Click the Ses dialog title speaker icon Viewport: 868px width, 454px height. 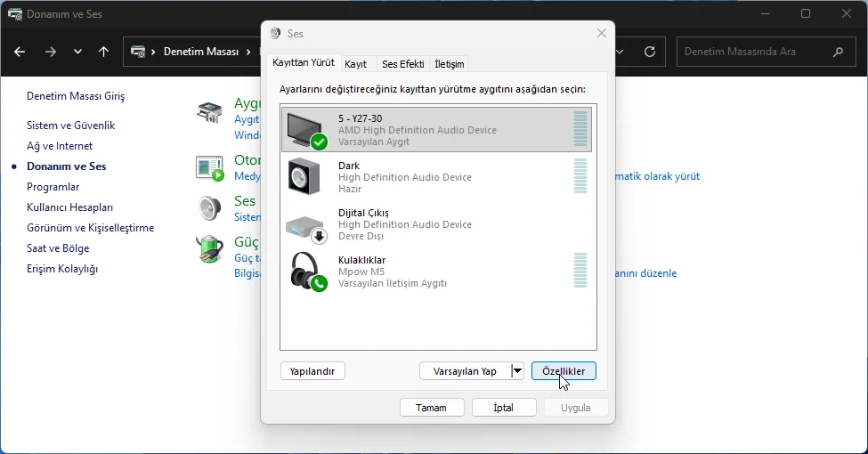coord(275,34)
